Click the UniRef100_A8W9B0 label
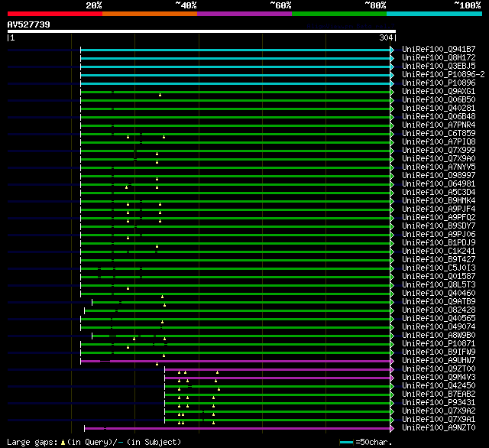Screen dimensions: 489x448 (x=439, y=336)
